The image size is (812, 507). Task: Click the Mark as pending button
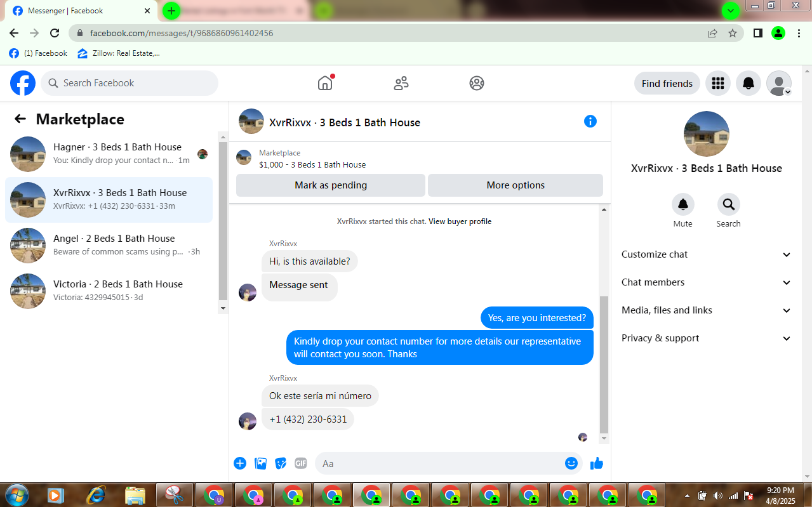pyautogui.click(x=331, y=185)
